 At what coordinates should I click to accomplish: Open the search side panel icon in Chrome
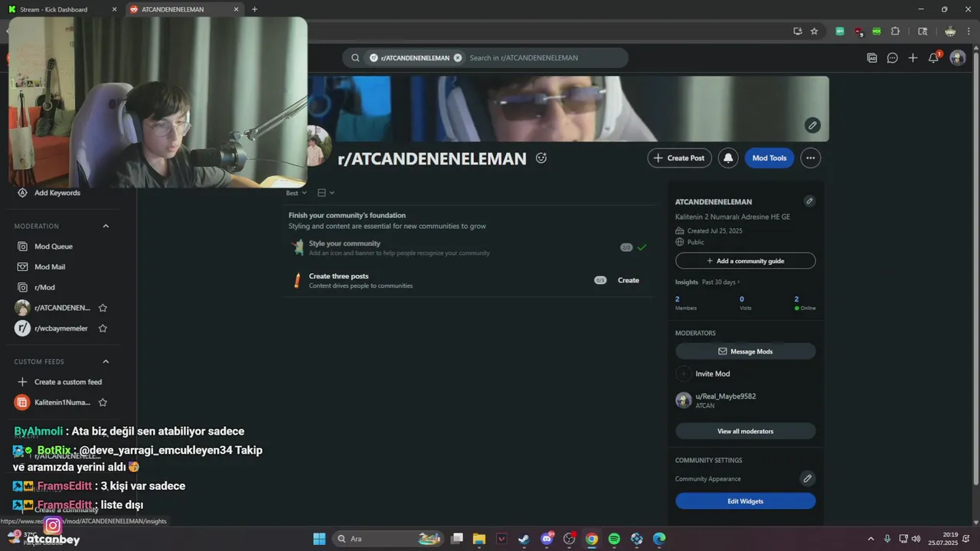click(x=923, y=31)
